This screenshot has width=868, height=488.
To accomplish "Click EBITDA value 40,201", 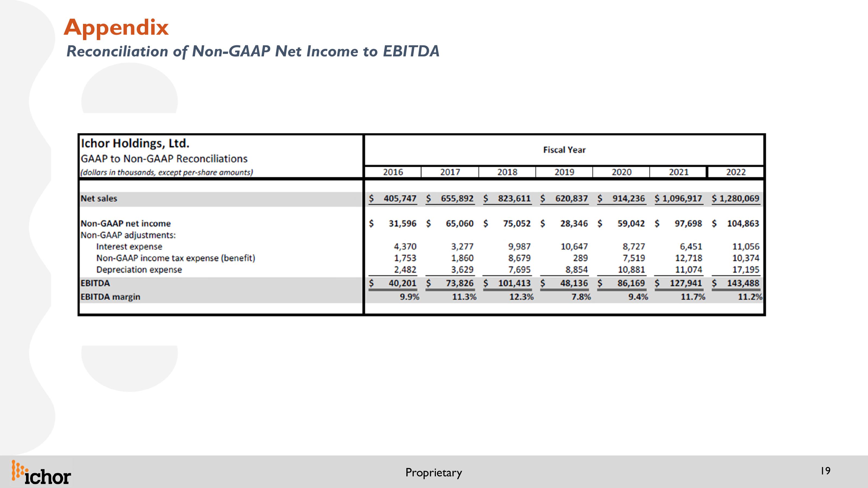I will coord(403,283).
